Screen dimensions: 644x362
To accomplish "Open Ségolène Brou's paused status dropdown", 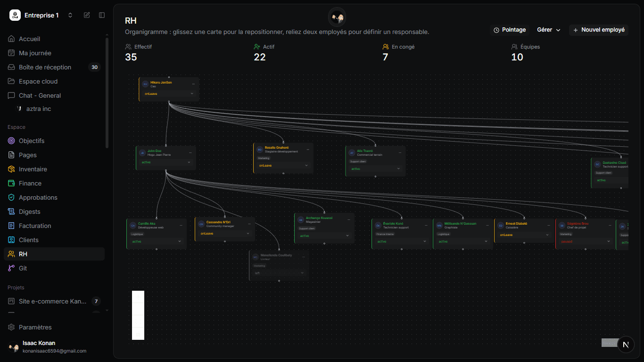I will 586,242.
